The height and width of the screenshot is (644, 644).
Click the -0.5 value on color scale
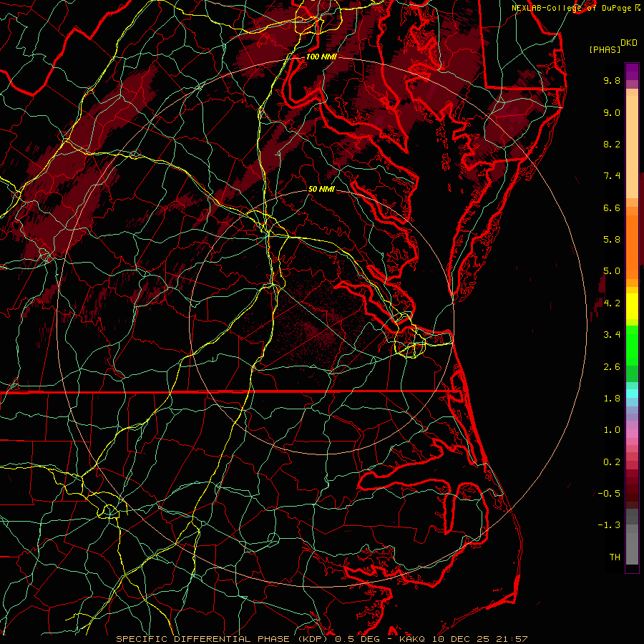click(x=609, y=494)
